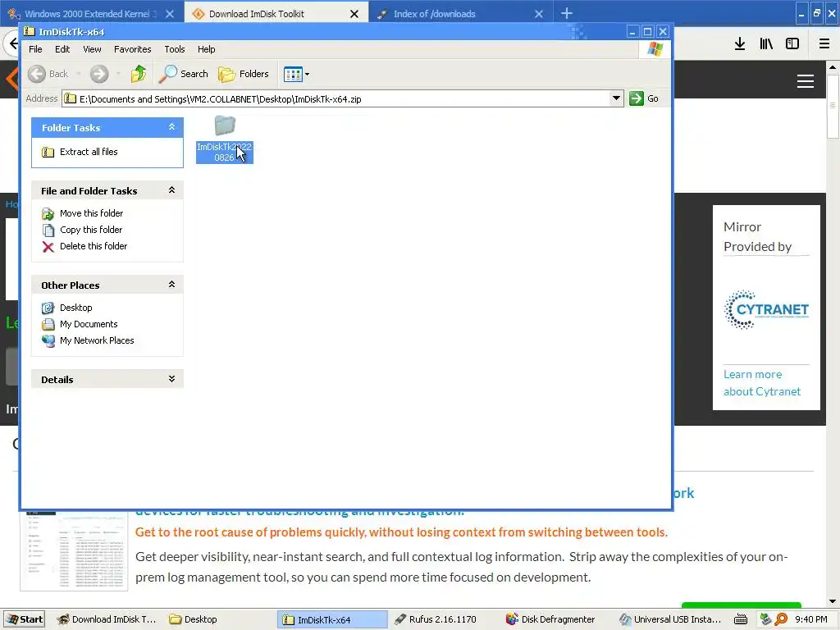Open the Back history dropdown arrow

pyautogui.click(x=78, y=74)
